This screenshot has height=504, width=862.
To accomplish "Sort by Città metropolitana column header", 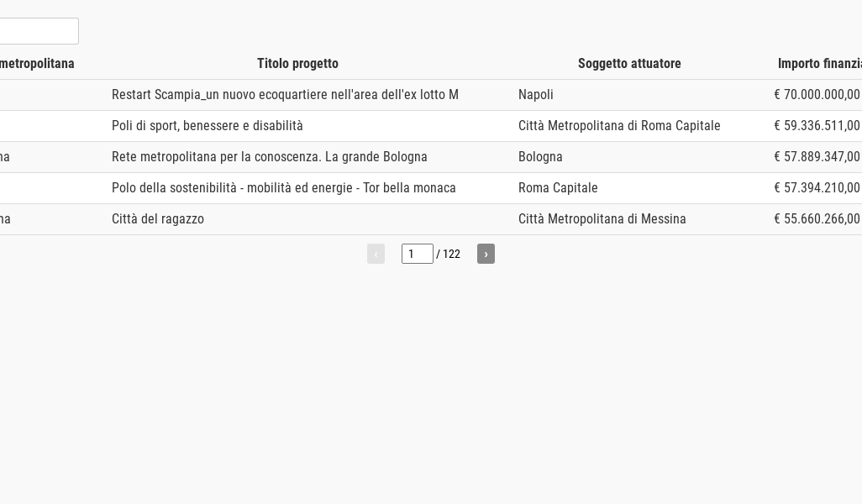I will 37,64.
